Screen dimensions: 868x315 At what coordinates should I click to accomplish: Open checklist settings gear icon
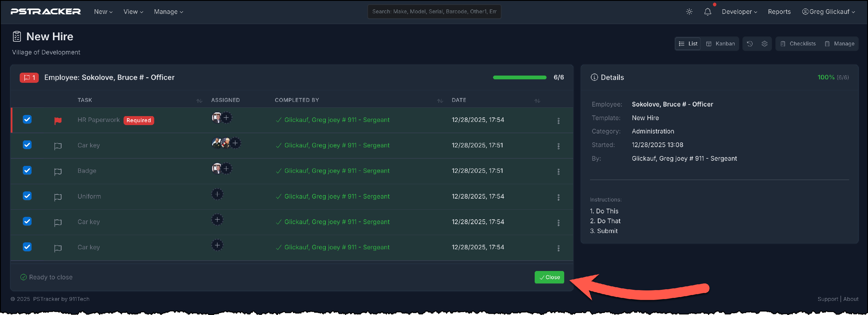[x=764, y=44]
